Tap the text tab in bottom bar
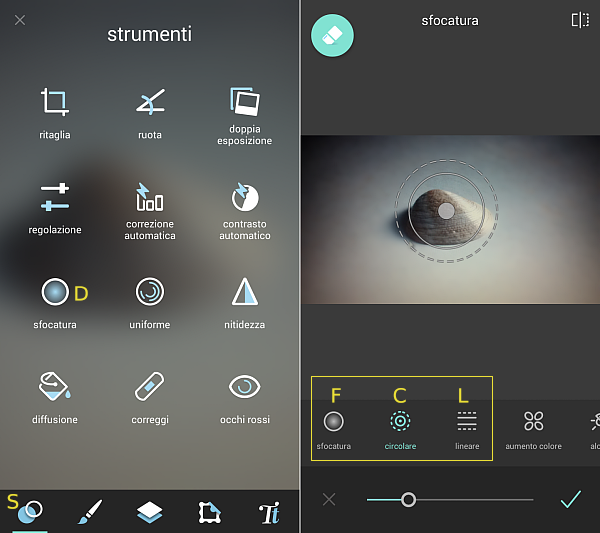The width and height of the screenshot is (600, 533). point(269,512)
